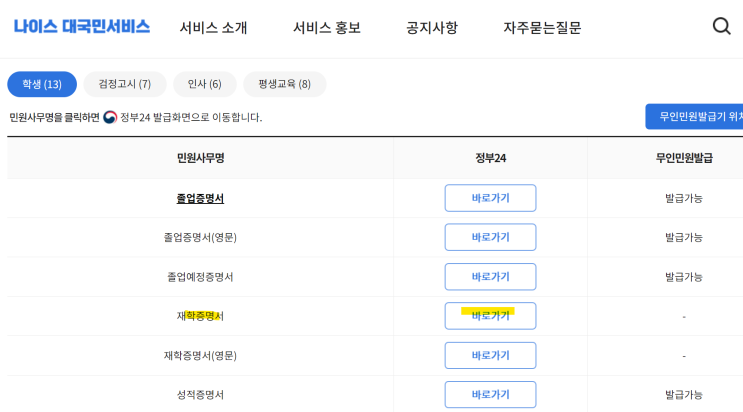Click the 정부24 emblem icon in the notice text
This screenshot has height=412, width=743.
(110, 117)
